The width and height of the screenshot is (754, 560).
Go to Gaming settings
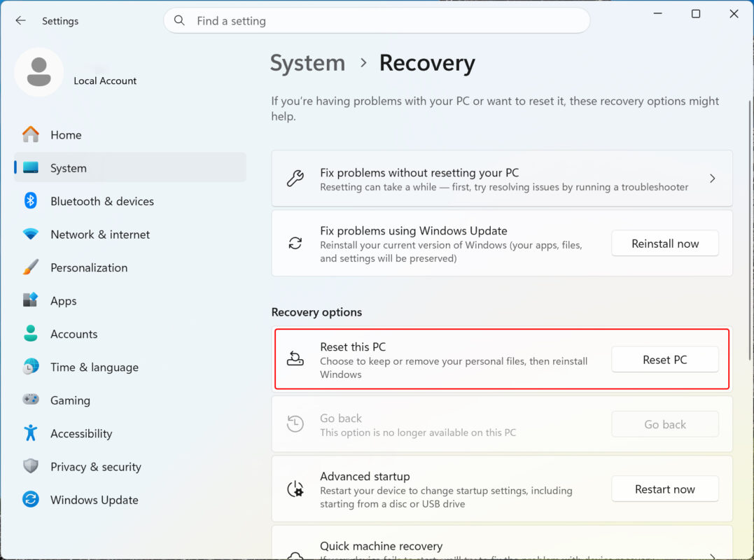130,400
